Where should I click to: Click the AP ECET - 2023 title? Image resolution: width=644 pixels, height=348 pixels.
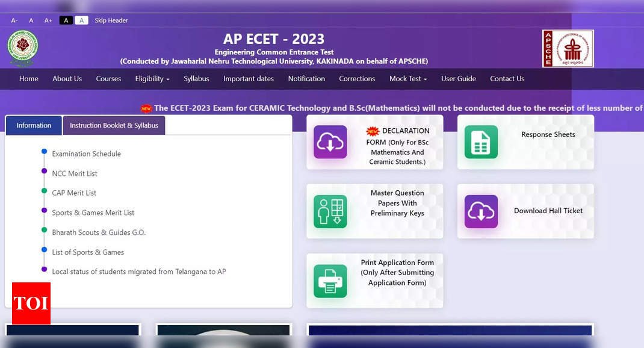(x=273, y=39)
